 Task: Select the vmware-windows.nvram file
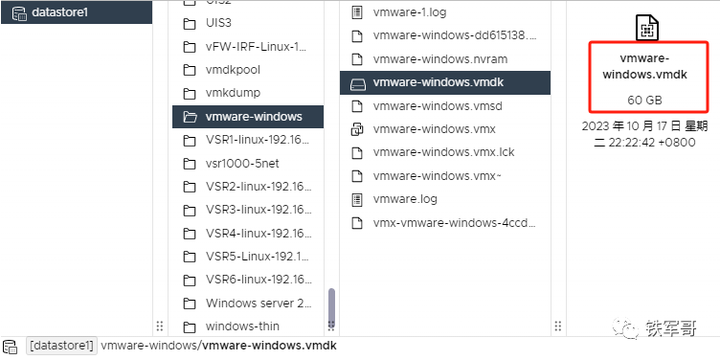click(445, 59)
